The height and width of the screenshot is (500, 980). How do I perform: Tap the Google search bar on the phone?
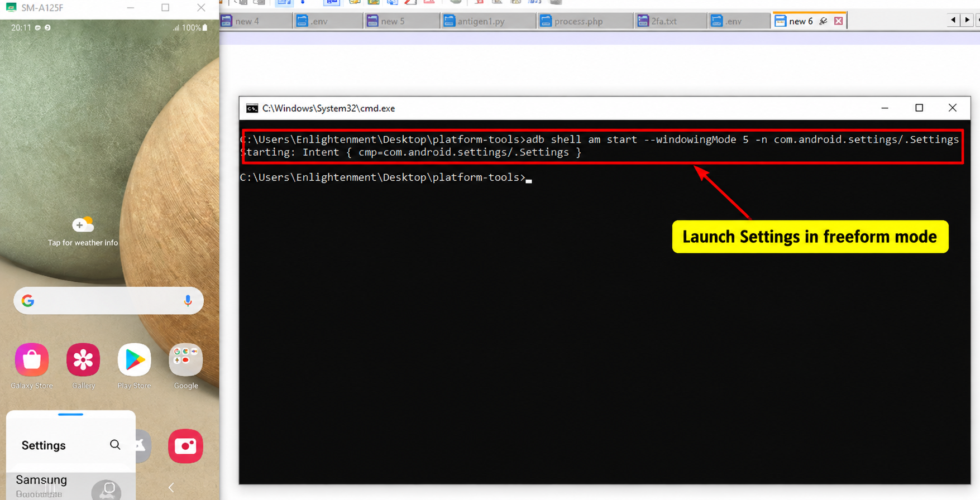[x=108, y=301]
